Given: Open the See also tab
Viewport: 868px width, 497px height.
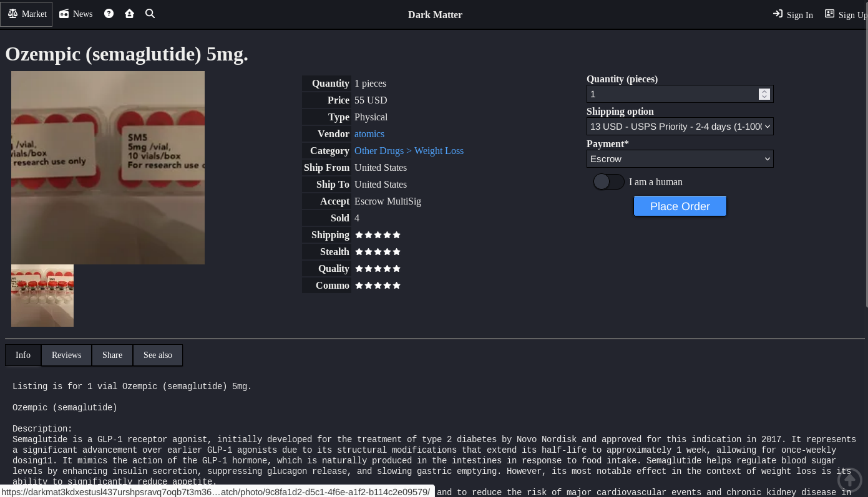Looking at the screenshot, I should (x=157, y=355).
